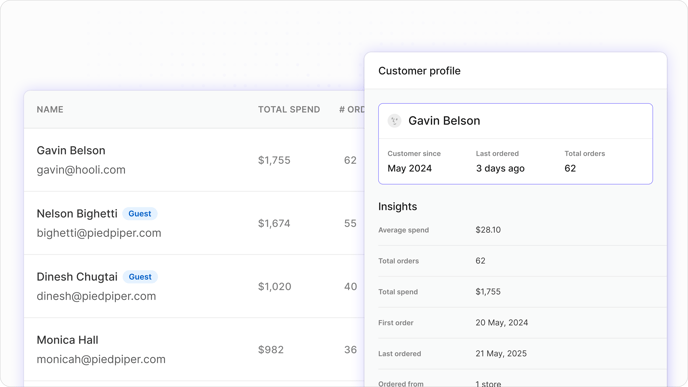Image resolution: width=688 pixels, height=387 pixels.
Task: Click the 40 orders count cell
Action: point(350,287)
